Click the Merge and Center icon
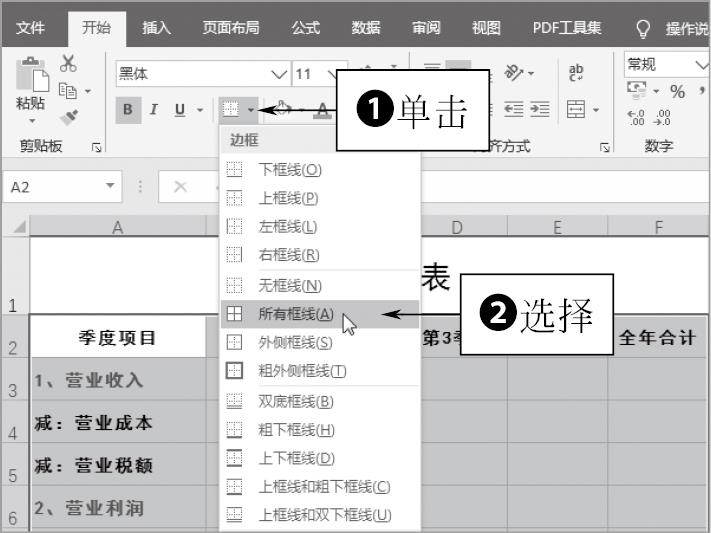This screenshot has width=711, height=533. pos(576,110)
